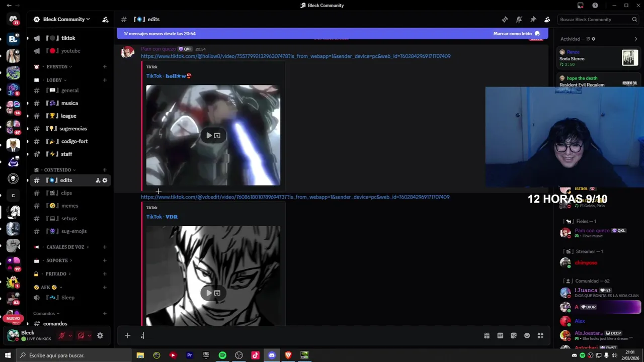
Task: Toggle the member list icon
Action: coord(547,20)
